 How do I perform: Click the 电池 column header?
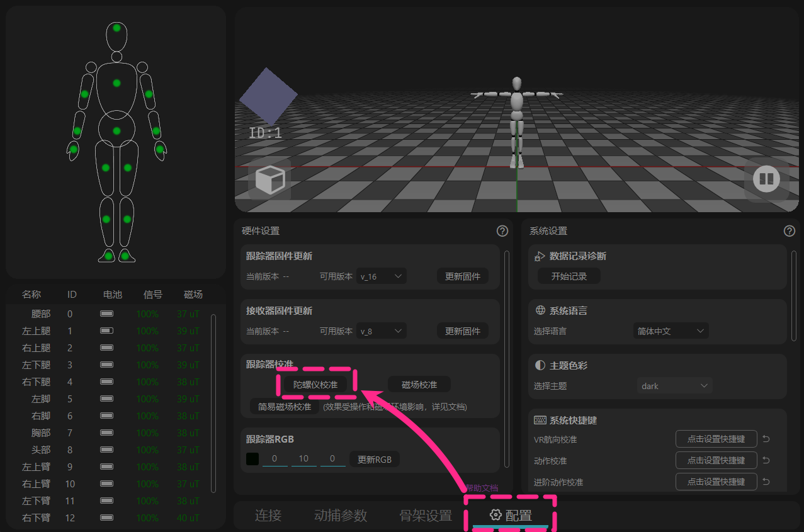(x=113, y=294)
